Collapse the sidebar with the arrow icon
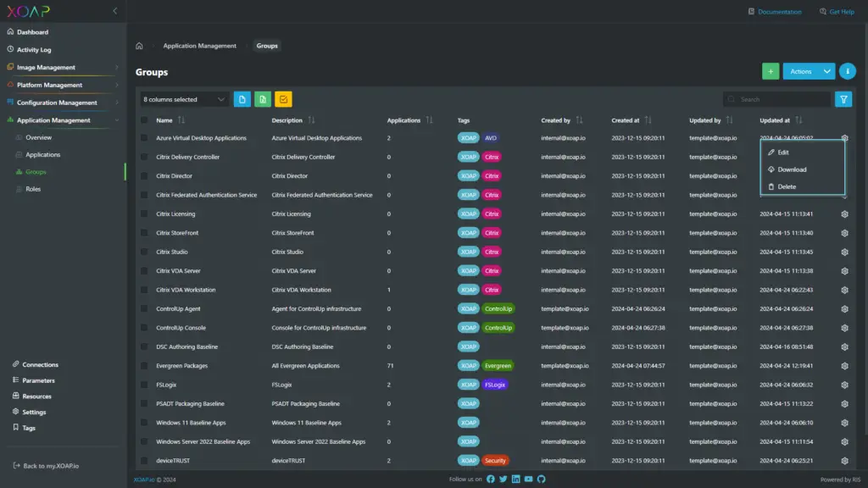 [115, 11]
